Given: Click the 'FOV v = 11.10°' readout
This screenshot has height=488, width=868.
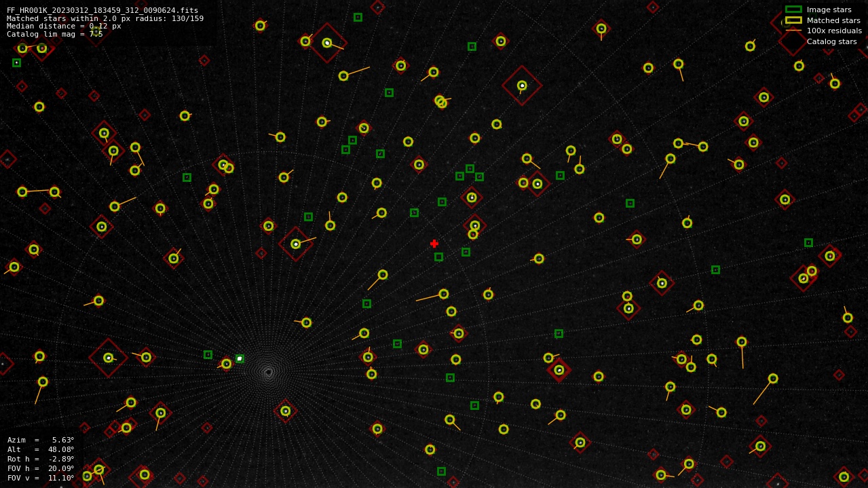Looking at the screenshot, I should [x=41, y=478].
